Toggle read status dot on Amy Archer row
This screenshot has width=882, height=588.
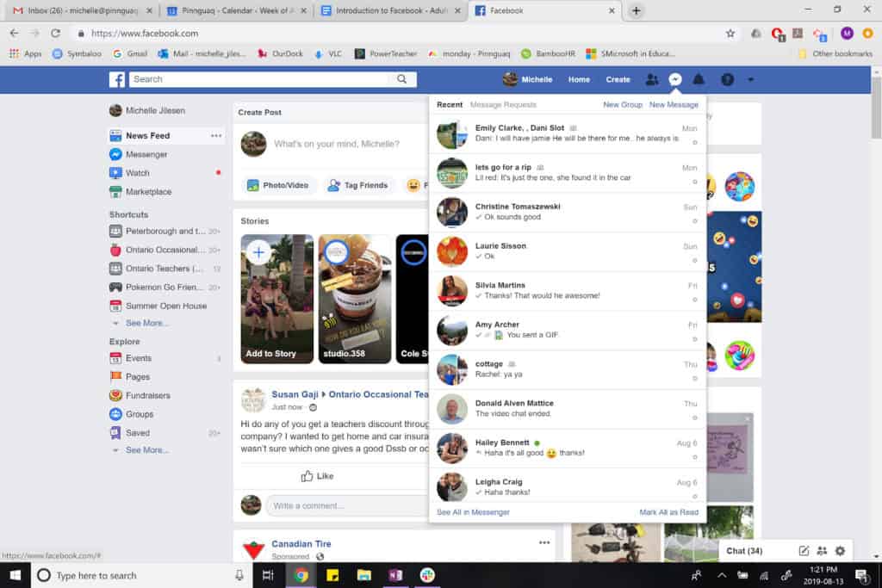point(695,339)
